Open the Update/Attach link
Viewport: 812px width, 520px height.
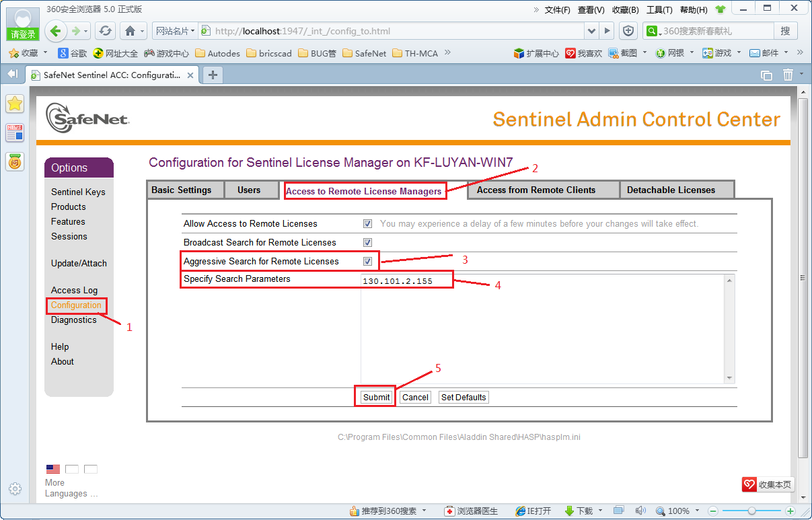coord(79,264)
